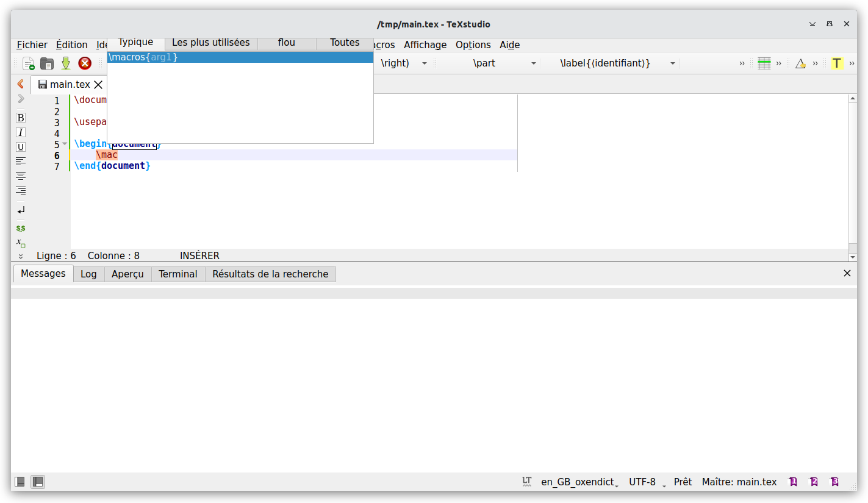This screenshot has width=868, height=503.
Task: Open the en_GB_oxendict dictionary selector
Action: point(578,482)
